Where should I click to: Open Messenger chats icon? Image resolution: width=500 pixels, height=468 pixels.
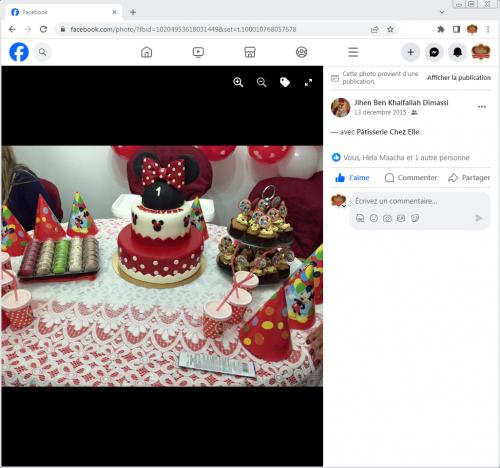[x=434, y=52]
